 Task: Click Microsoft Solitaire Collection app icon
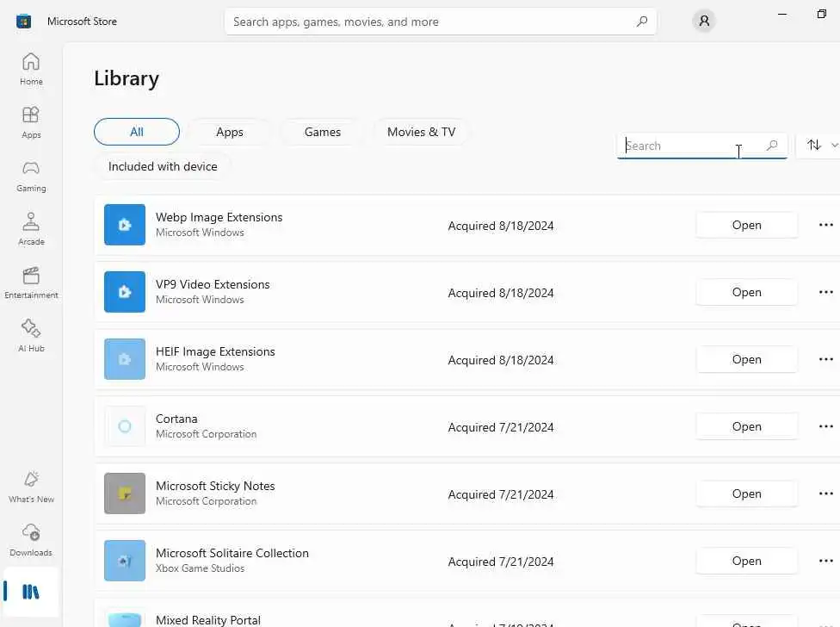point(124,561)
